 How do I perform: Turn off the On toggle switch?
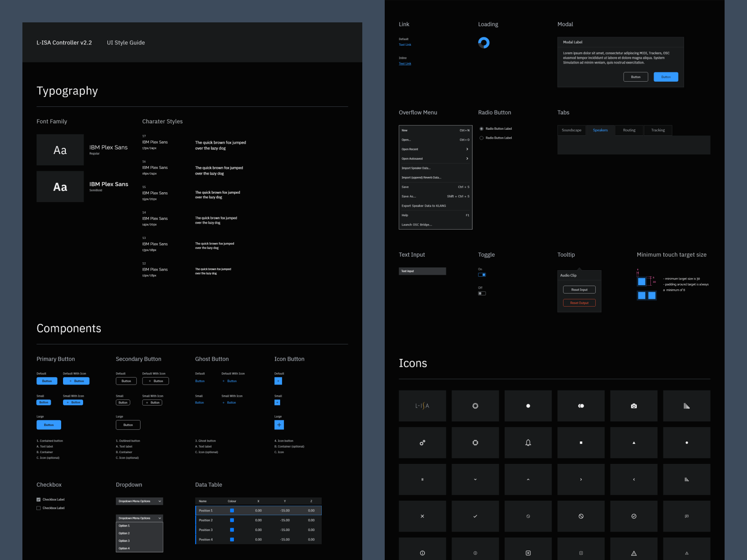(x=482, y=275)
